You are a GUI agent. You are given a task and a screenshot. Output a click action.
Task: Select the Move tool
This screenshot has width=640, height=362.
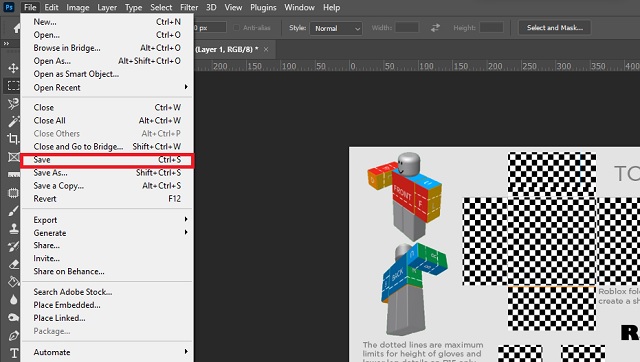(x=13, y=68)
